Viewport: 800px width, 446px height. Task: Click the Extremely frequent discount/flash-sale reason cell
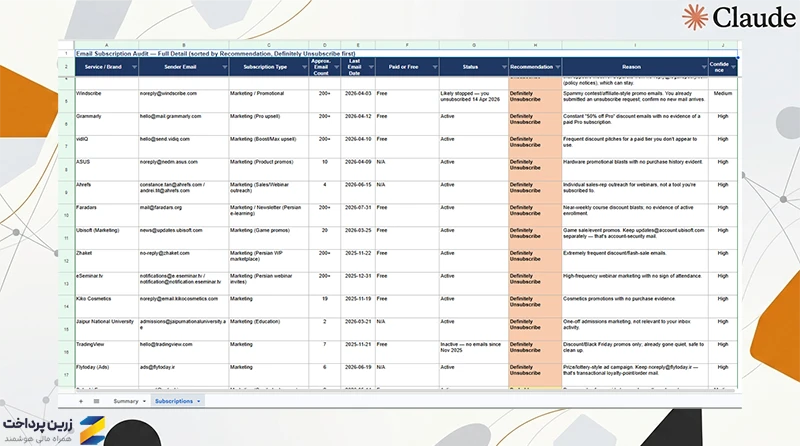tap(635, 261)
